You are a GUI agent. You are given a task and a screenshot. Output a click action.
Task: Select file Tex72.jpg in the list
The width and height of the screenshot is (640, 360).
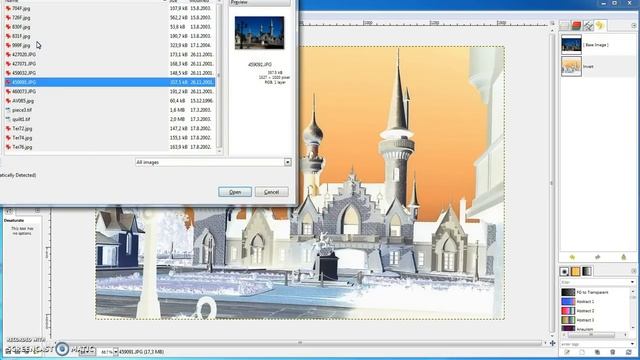pyautogui.click(x=109, y=129)
